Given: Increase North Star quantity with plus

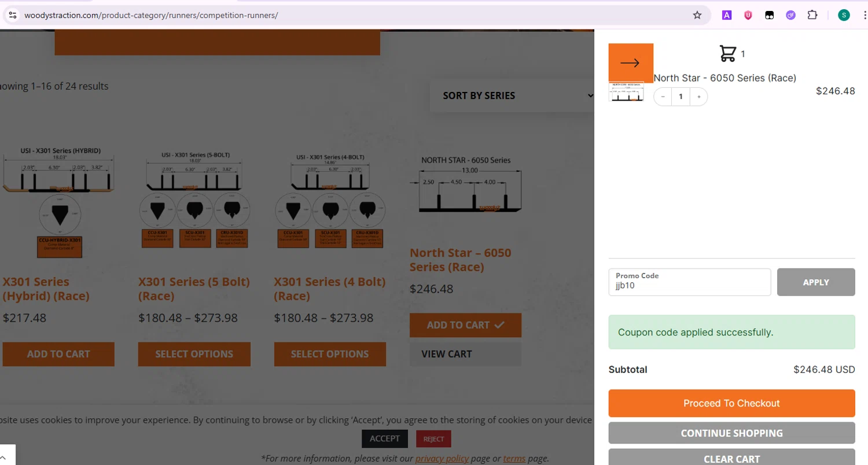Looking at the screenshot, I should tap(698, 97).
